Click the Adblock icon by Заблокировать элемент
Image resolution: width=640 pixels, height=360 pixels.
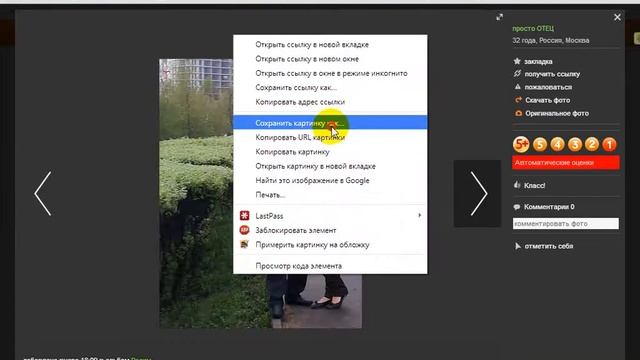(x=244, y=230)
